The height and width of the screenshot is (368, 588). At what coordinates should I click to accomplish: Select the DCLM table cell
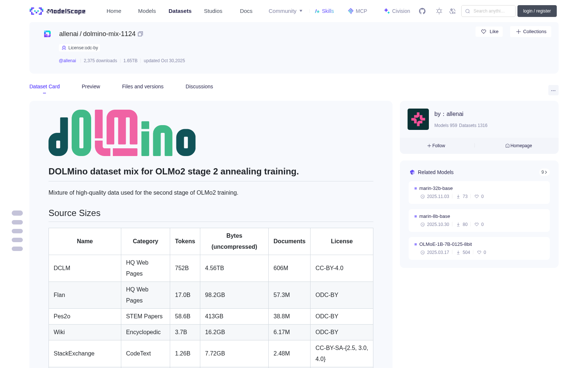85,268
